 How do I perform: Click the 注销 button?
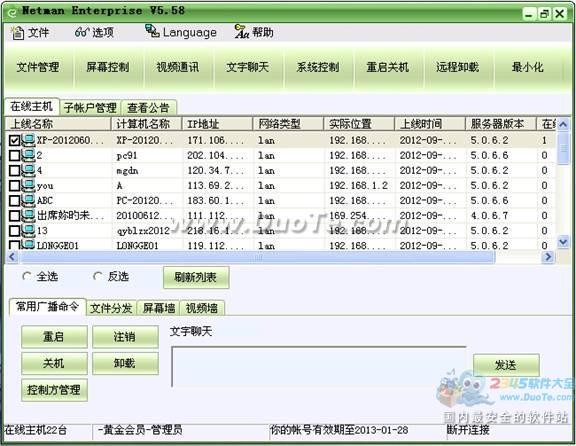(x=125, y=337)
